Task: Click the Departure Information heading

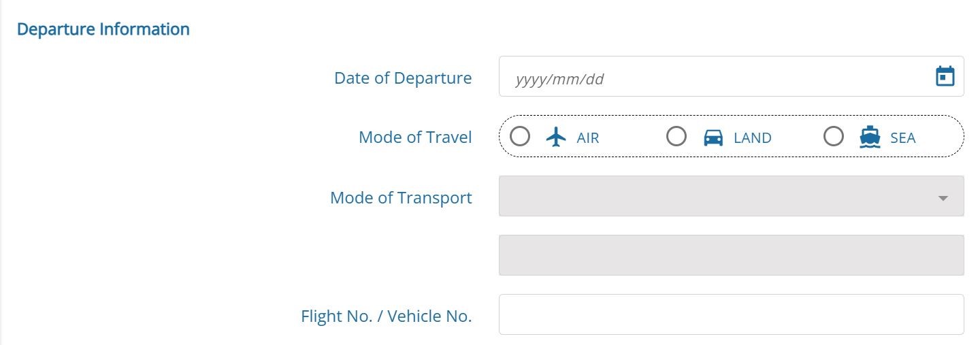Action: tap(103, 29)
